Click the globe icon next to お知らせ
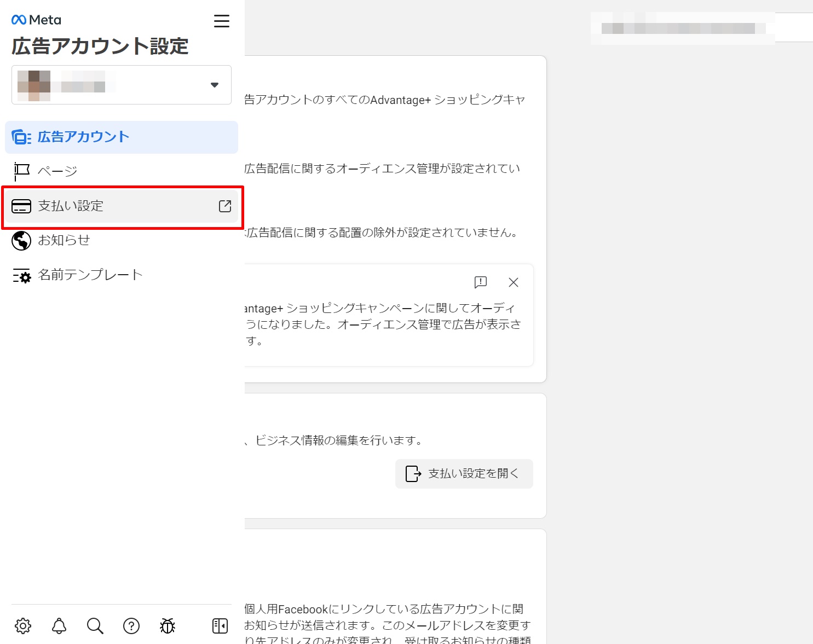813x644 pixels. 21,241
